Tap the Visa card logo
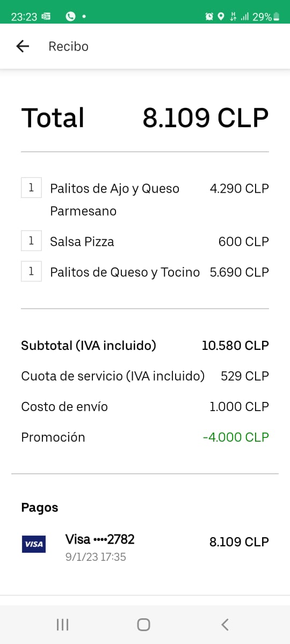 pyautogui.click(x=34, y=544)
